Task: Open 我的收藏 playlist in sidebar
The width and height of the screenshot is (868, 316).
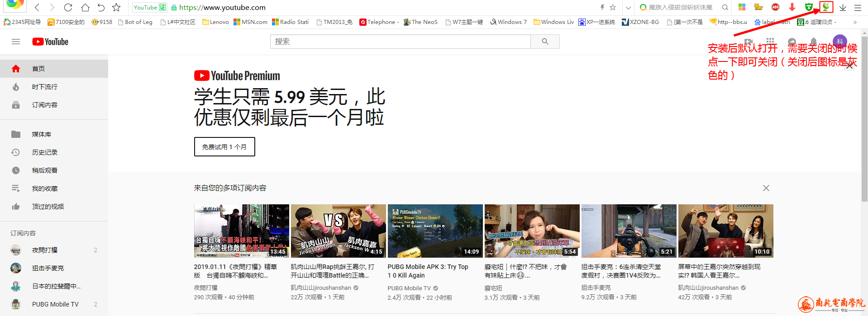Action: (x=54, y=189)
